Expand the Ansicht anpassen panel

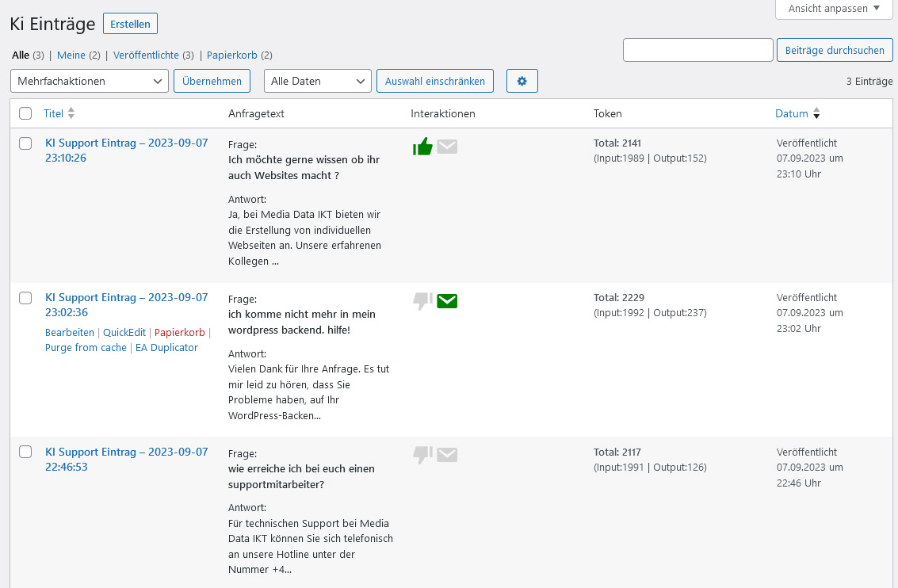click(x=834, y=9)
